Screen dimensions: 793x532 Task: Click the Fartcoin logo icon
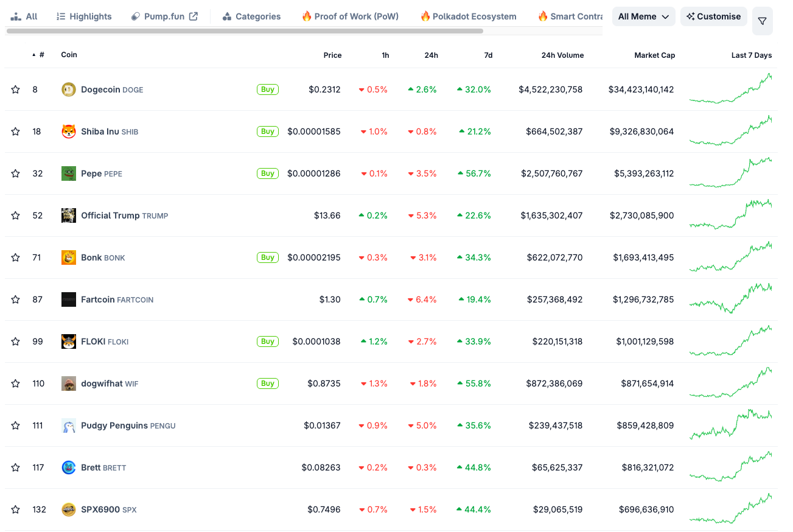[69, 299]
